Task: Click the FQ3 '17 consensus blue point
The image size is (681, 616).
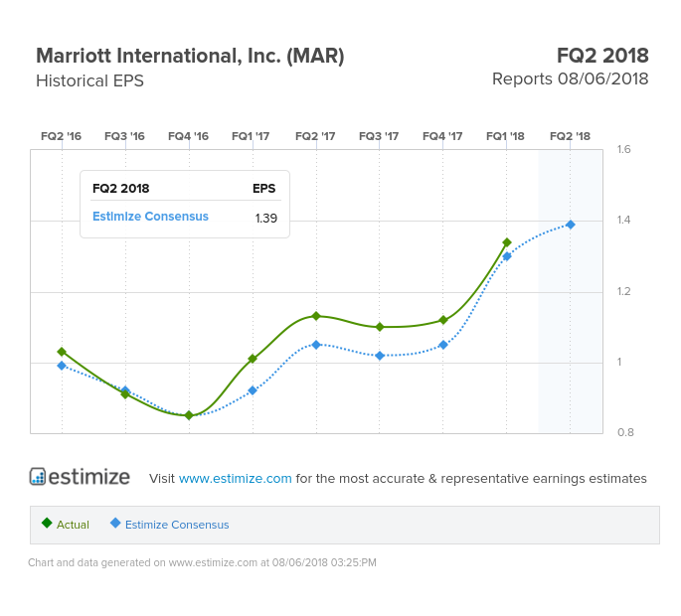Action: [380, 356]
